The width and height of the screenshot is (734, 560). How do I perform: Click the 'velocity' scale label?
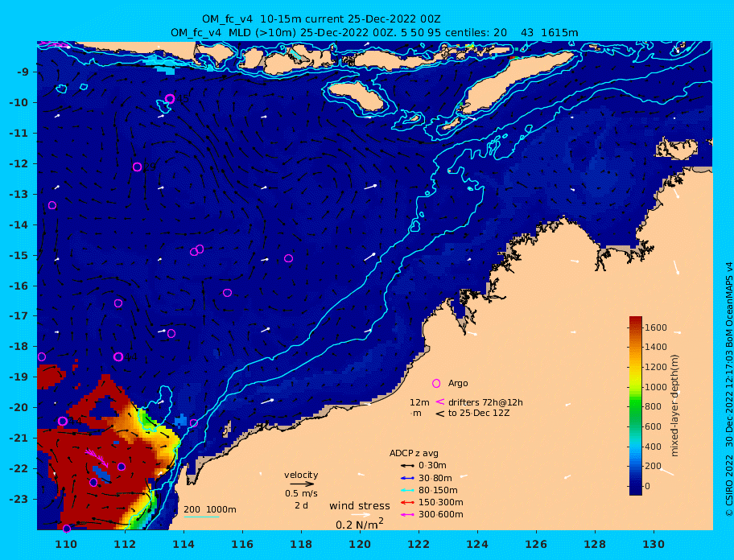point(301,475)
